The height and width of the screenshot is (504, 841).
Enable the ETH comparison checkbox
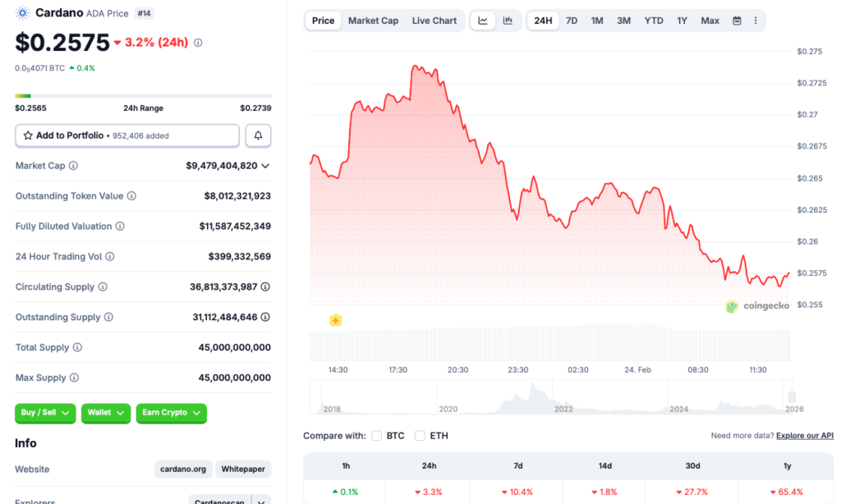[x=420, y=436]
